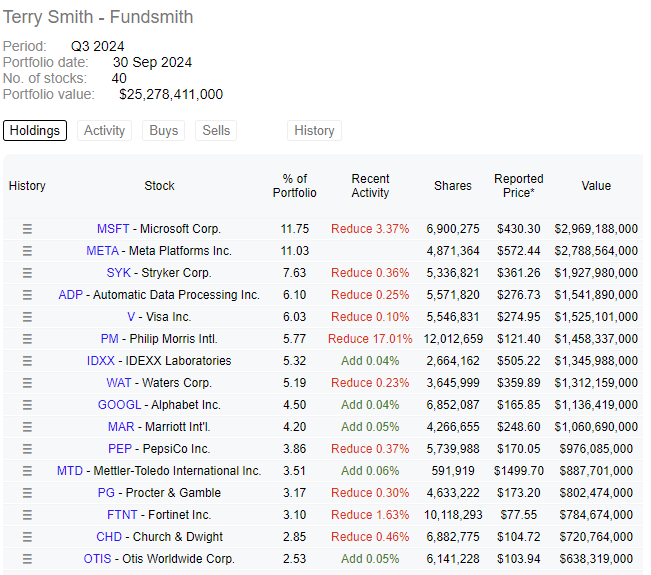
Task: Open the V ticker link for Visa
Action: point(131,317)
